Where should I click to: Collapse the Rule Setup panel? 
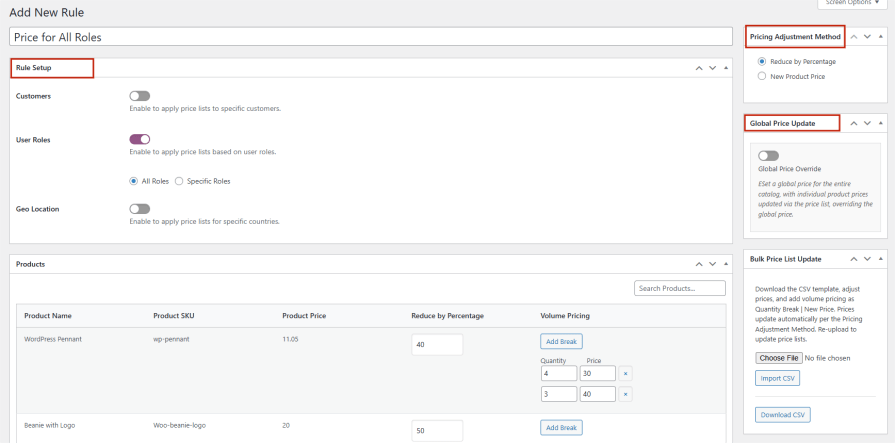[725, 68]
